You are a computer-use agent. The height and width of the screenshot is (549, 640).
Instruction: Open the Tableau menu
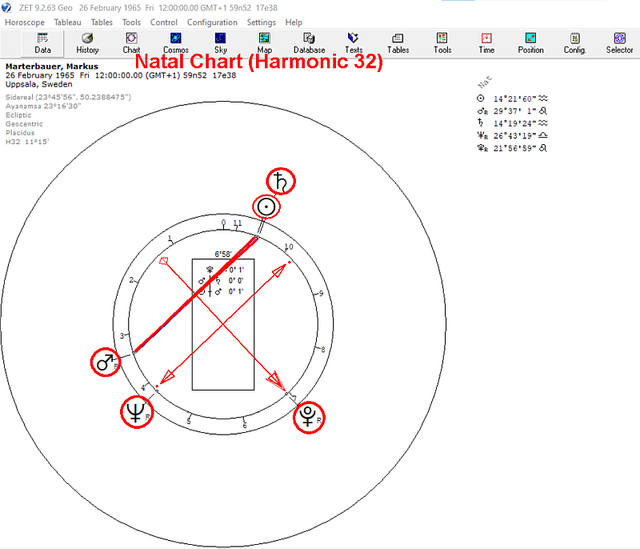click(x=67, y=22)
